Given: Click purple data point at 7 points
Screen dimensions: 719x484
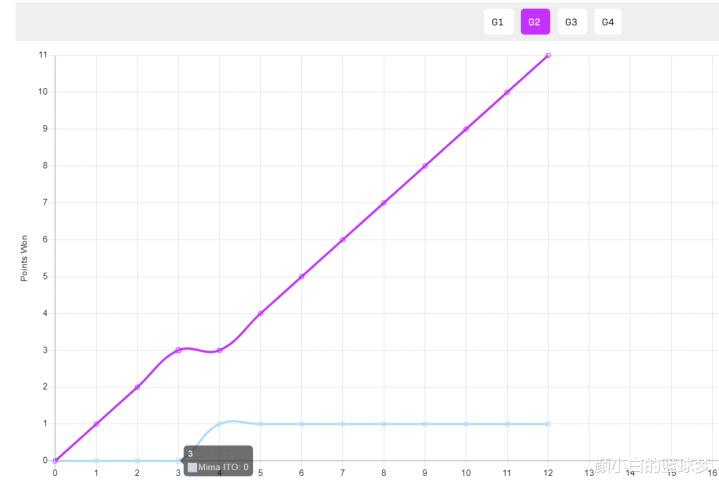Looking at the screenshot, I should pos(384,203).
